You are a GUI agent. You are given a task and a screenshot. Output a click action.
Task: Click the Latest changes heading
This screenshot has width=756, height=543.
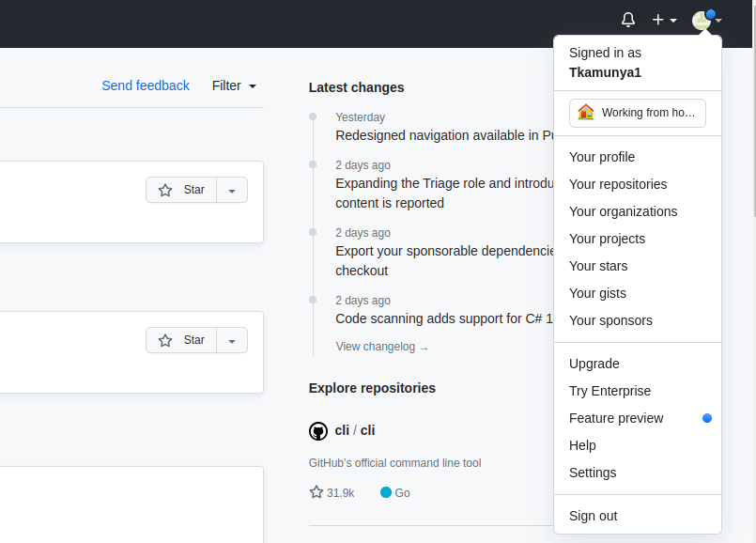click(x=356, y=87)
